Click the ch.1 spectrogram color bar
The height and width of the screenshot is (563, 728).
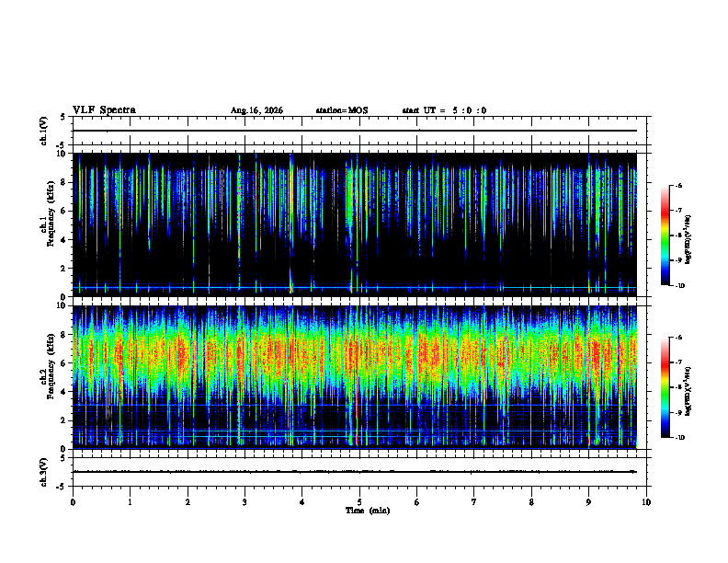coord(665,236)
